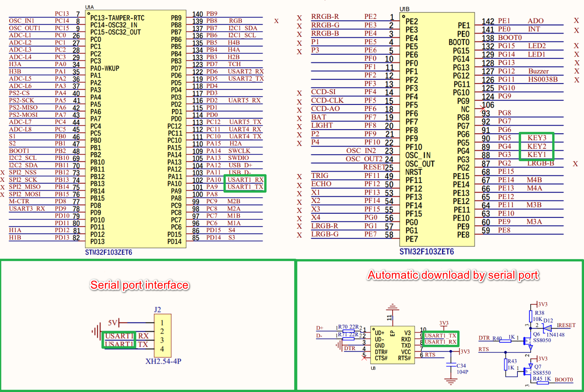The image size is (584, 392).
Task: Click the LED2 net label on PG15
Action: point(537,46)
